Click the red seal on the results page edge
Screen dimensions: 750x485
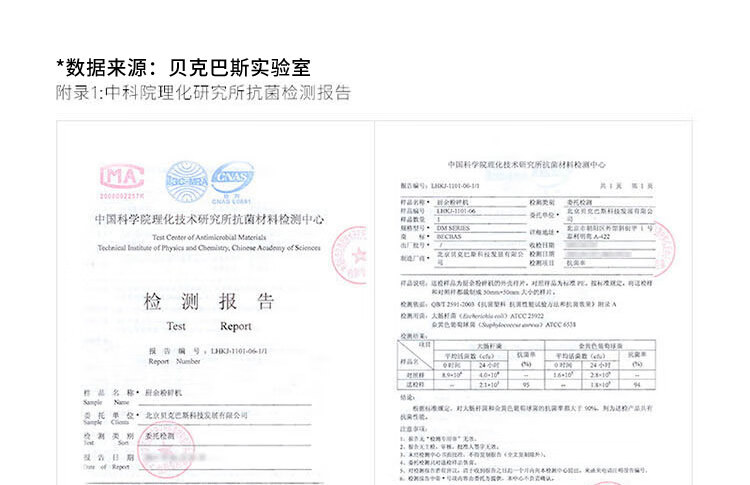664,249
